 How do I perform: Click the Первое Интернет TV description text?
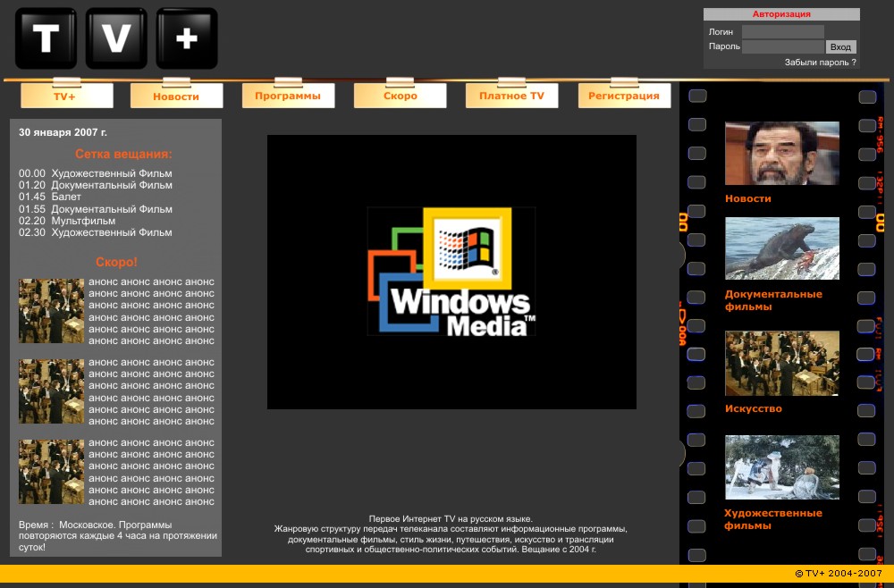pos(451,534)
